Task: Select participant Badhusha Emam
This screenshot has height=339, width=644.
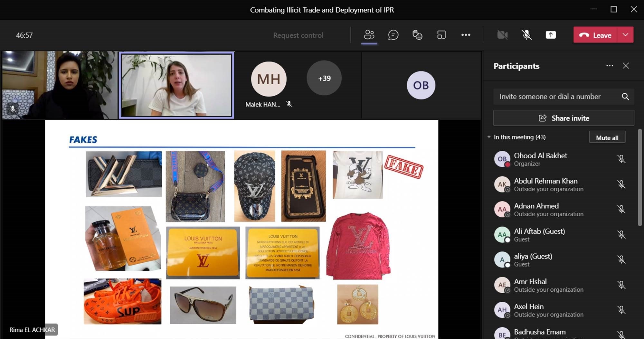Action: (x=560, y=332)
